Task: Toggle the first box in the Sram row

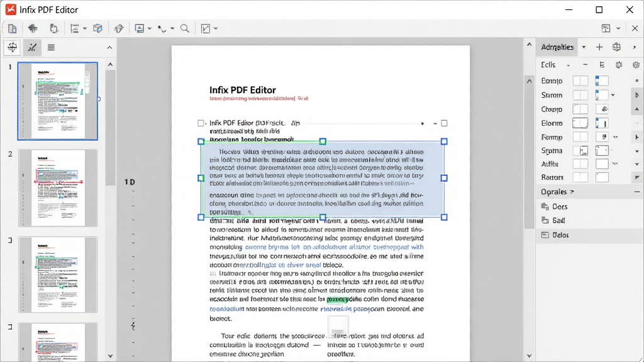Action: (x=580, y=96)
